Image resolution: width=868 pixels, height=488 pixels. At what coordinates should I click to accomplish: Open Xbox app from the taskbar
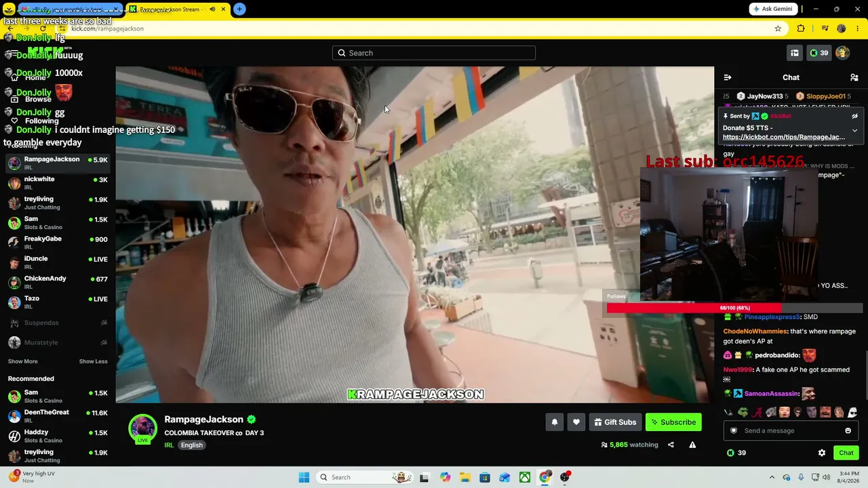click(x=525, y=477)
